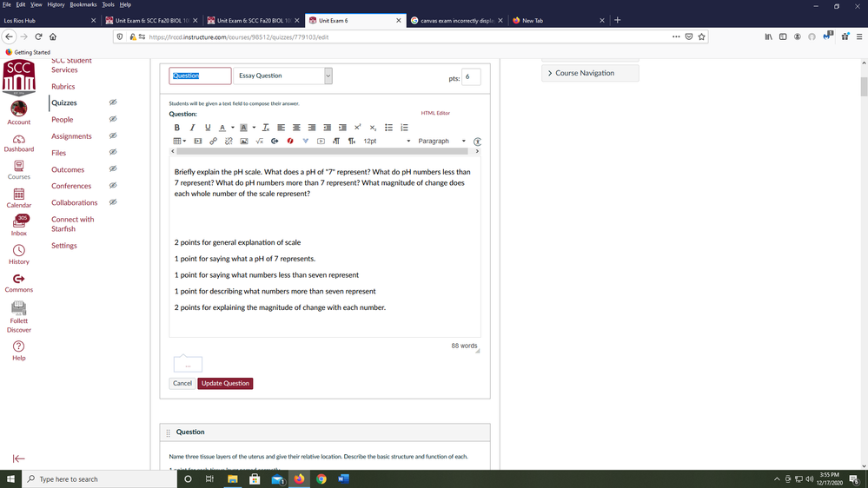This screenshot has height=488, width=868.
Task: Set left-to-right text direction
Action: click(x=336, y=141)
